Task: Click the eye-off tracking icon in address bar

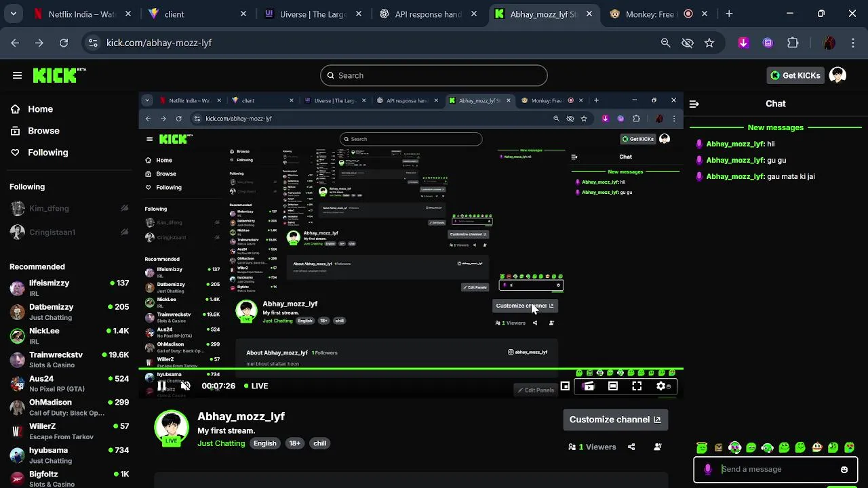Action: click(x=688, y=43)
